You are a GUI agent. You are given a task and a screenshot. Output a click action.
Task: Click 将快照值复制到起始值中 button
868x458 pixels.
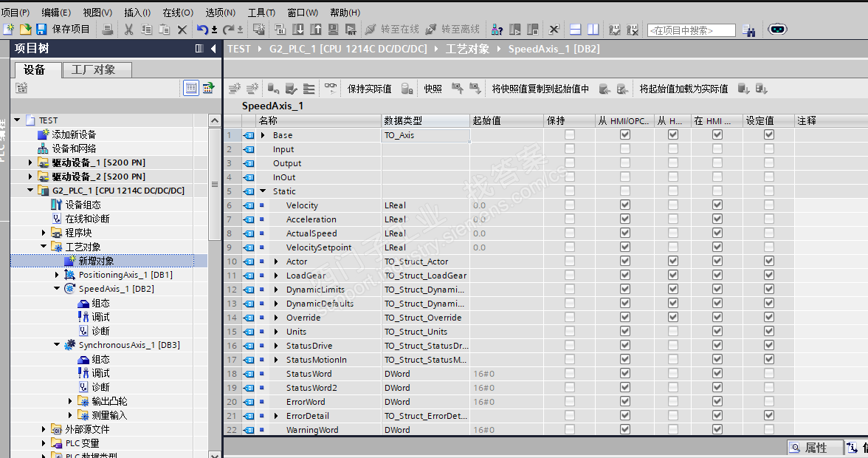point(540,89)
